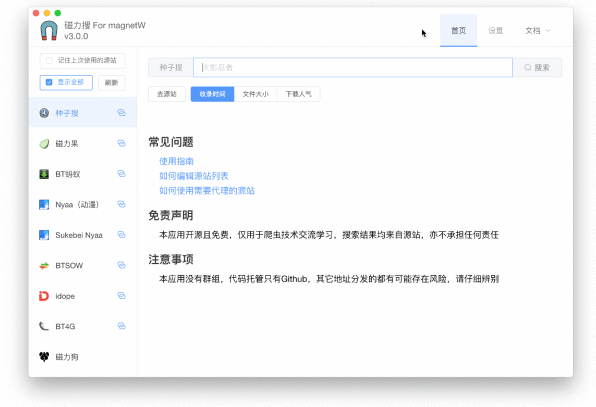Click the v3.0.0 version text

tap(76, 36)
